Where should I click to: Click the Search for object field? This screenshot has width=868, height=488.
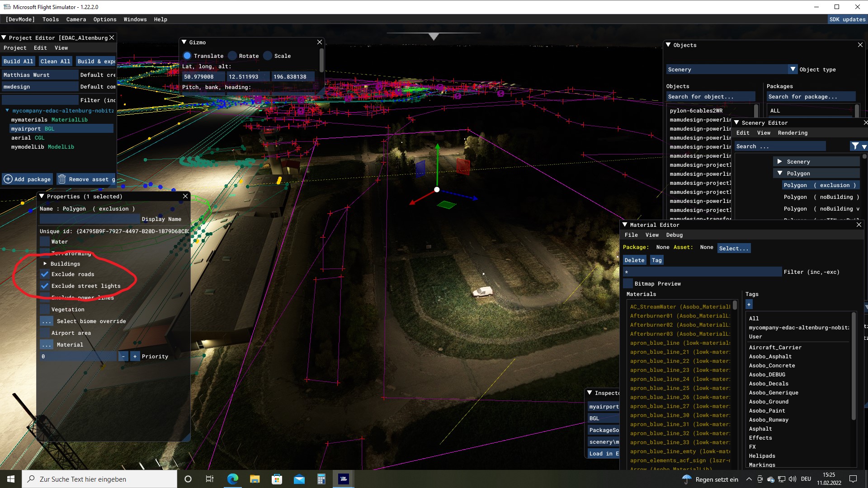(710, 97)
